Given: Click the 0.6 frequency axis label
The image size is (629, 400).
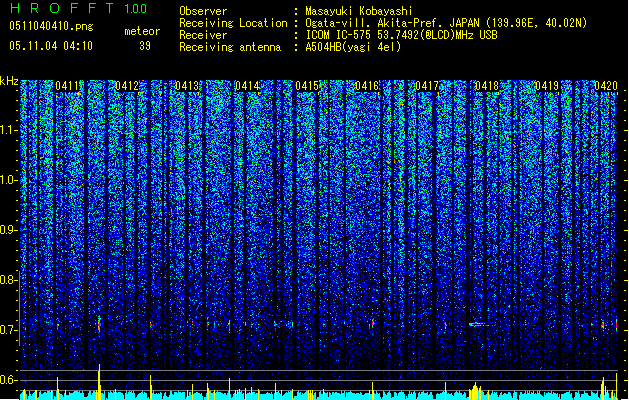Looking at the screenshot, I should [x=8, y=380].
